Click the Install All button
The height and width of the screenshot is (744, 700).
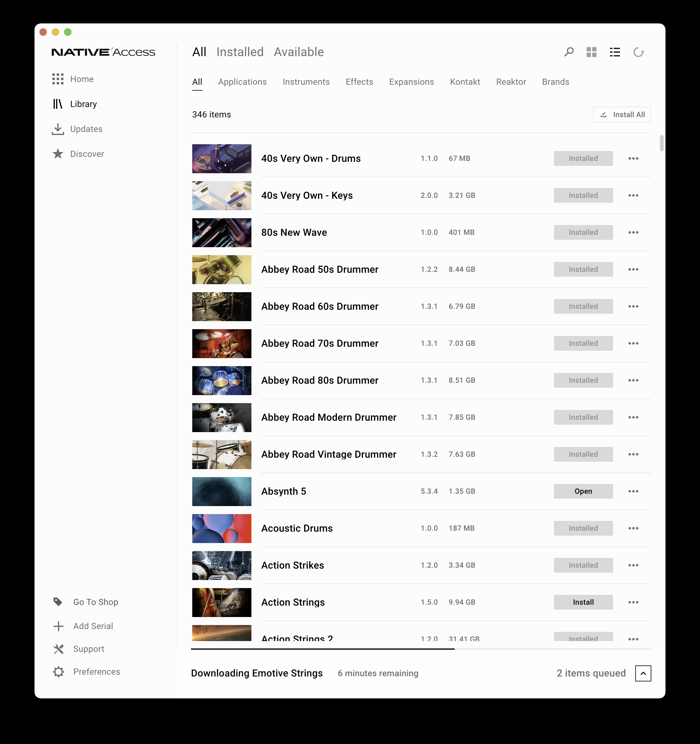click(621, 115)
